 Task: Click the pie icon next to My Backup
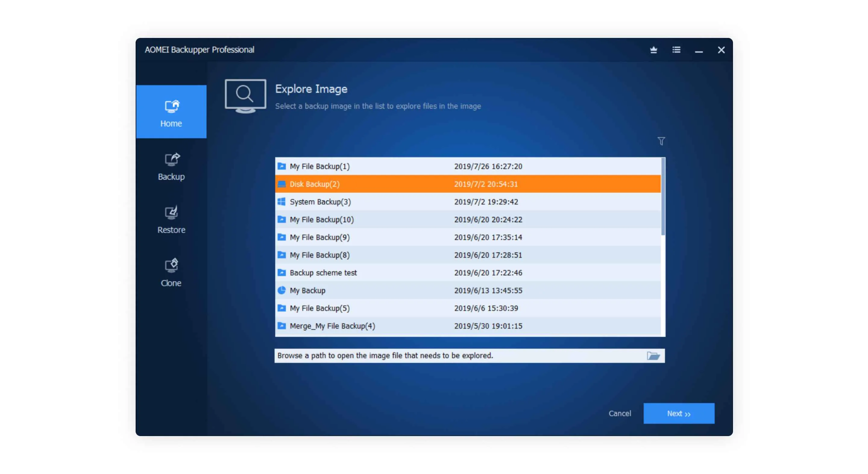click(x=281, y=290)
